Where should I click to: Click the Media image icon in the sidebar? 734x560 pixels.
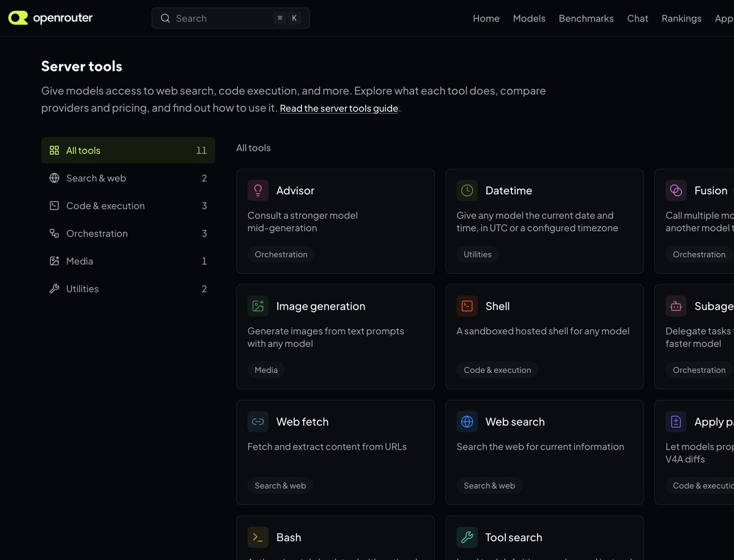tap(54, 261)
